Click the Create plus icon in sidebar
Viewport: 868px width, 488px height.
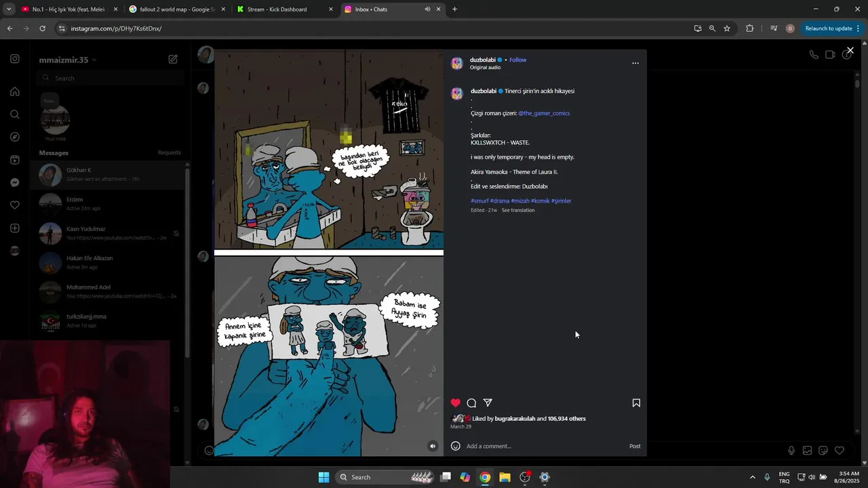(x=15, y=228)
